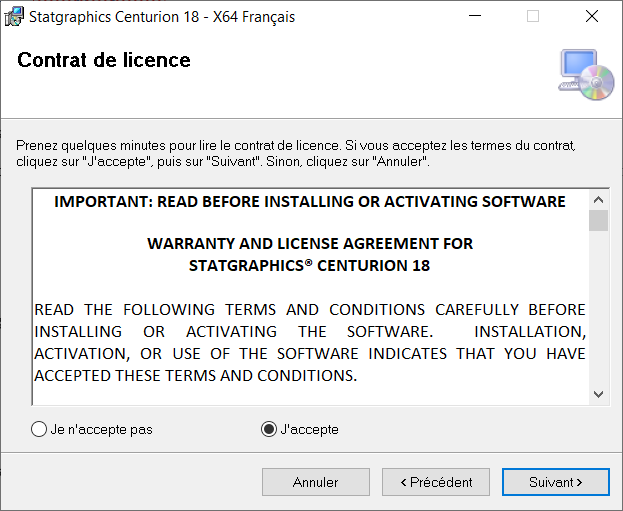The width and height of the screenshot is (623, 511).
Task: Go back using the Précédent button
Action: pyautogui.click(x=436, y=482)
